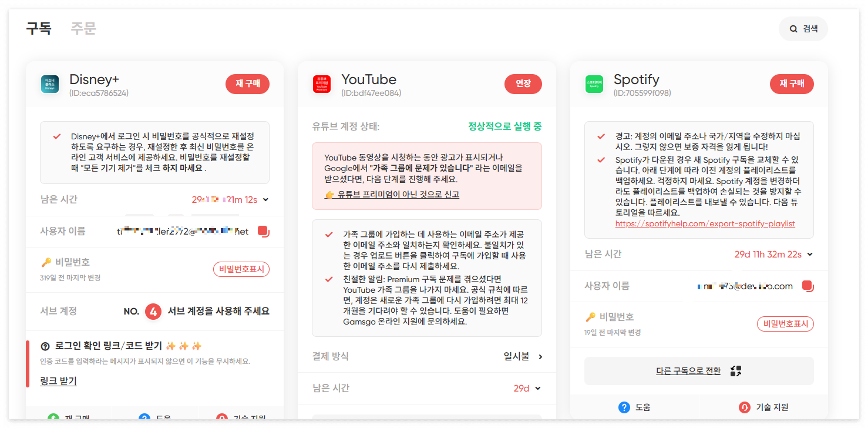Image resolution: width=868 pixels, height=428 pixels.
Task: Click 재 구매 on the Spotify card
Action: pos(792,84)
